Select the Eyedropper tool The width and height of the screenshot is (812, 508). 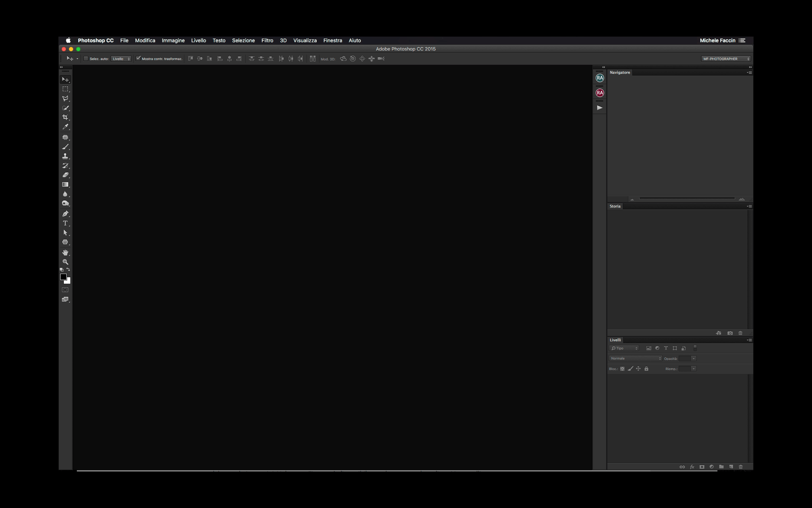[65, 127]
